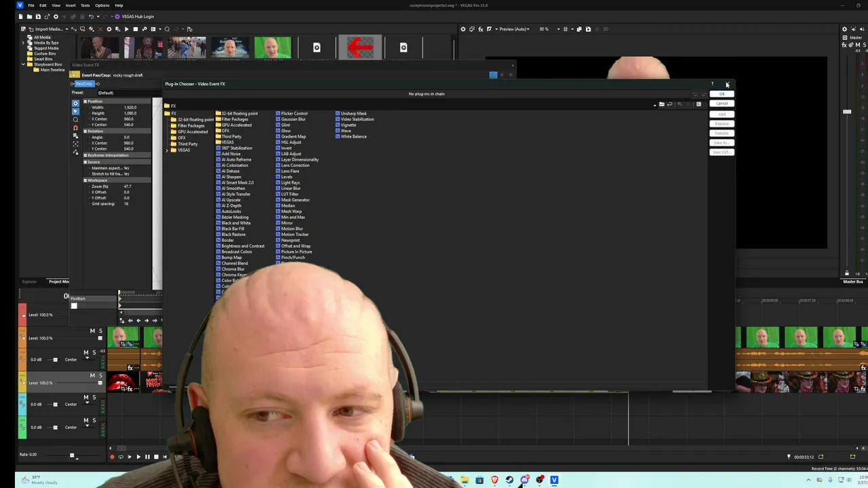
Task: Open the Filter Packages folder in plug-in list
Action: coord(232,119)
